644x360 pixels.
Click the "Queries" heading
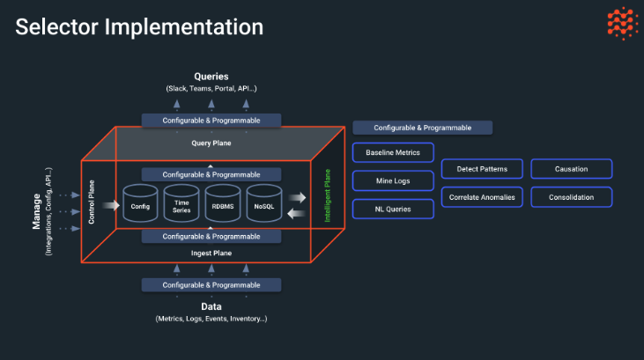[211, 77]
